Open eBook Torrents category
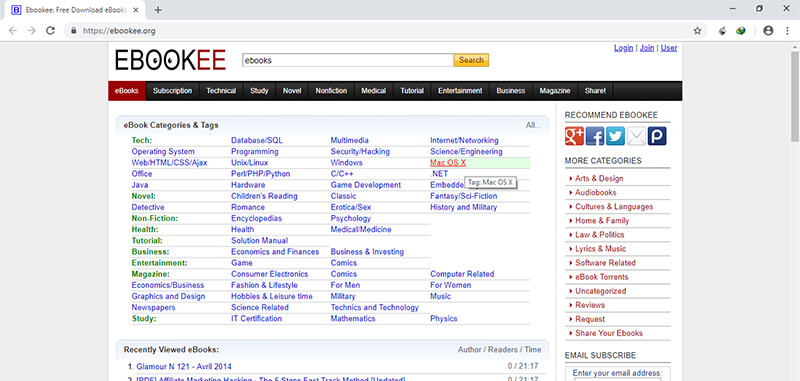Viewport: 800px width, 381px height. [x=602, y=277]
